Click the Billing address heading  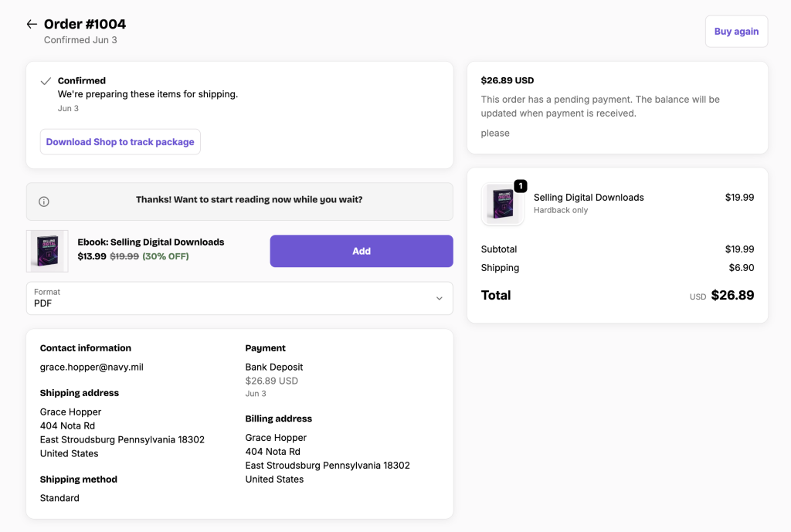278,418
